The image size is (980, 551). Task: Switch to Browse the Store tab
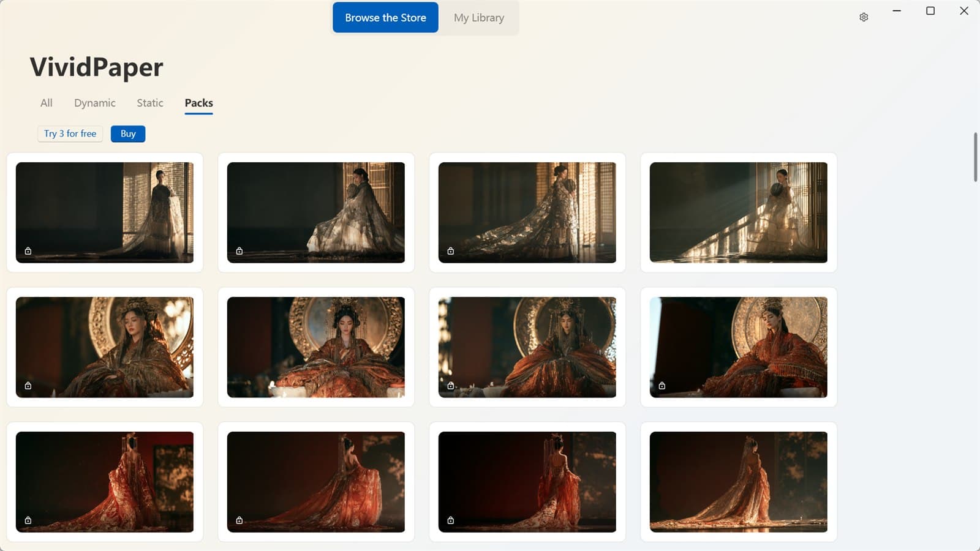385,18
